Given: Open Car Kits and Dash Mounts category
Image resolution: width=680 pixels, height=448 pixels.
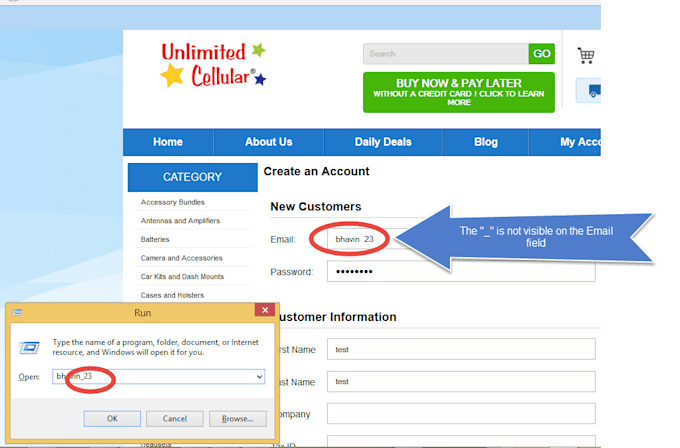Looking at the screenshot, I should click(x=182, y=277).
